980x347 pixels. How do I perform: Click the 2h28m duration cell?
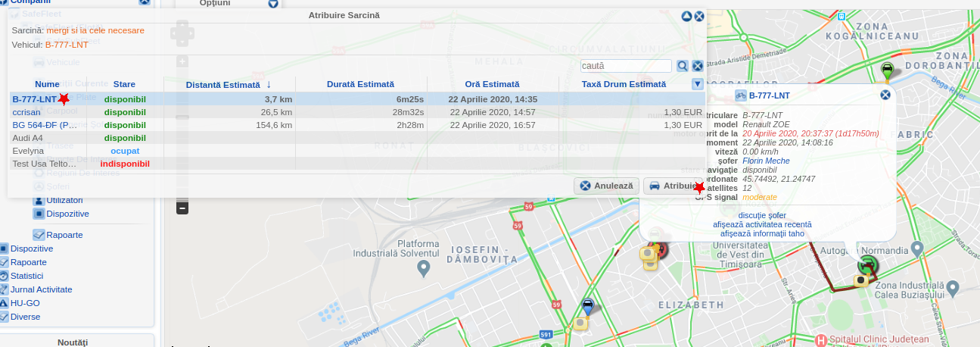[x=409, y=125]
